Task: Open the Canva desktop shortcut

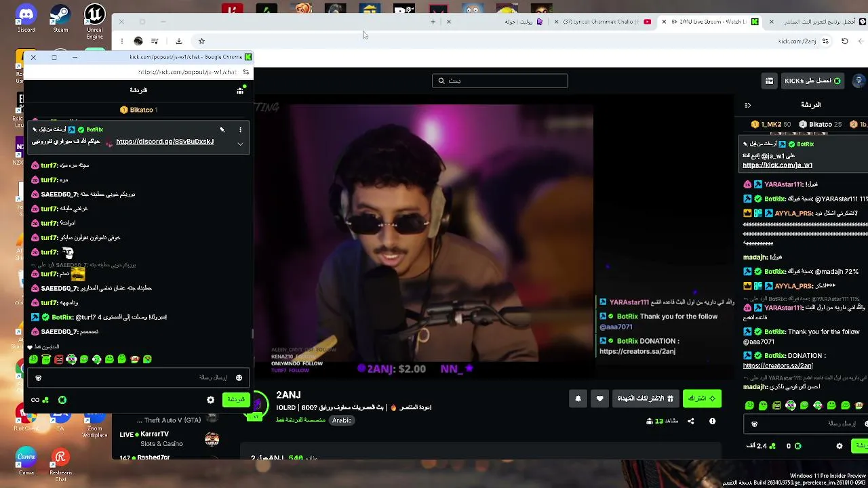Action: point(26,461)
